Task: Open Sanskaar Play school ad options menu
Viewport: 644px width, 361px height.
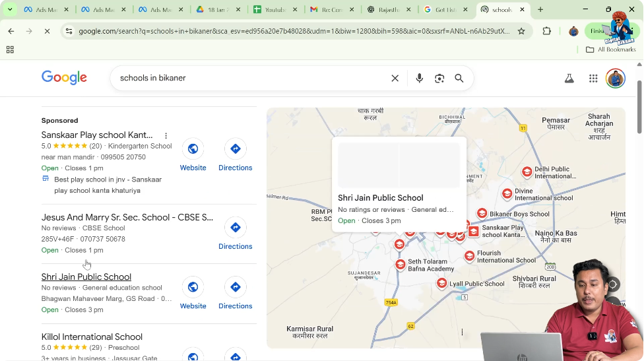Action: click(x=166, y=135)
